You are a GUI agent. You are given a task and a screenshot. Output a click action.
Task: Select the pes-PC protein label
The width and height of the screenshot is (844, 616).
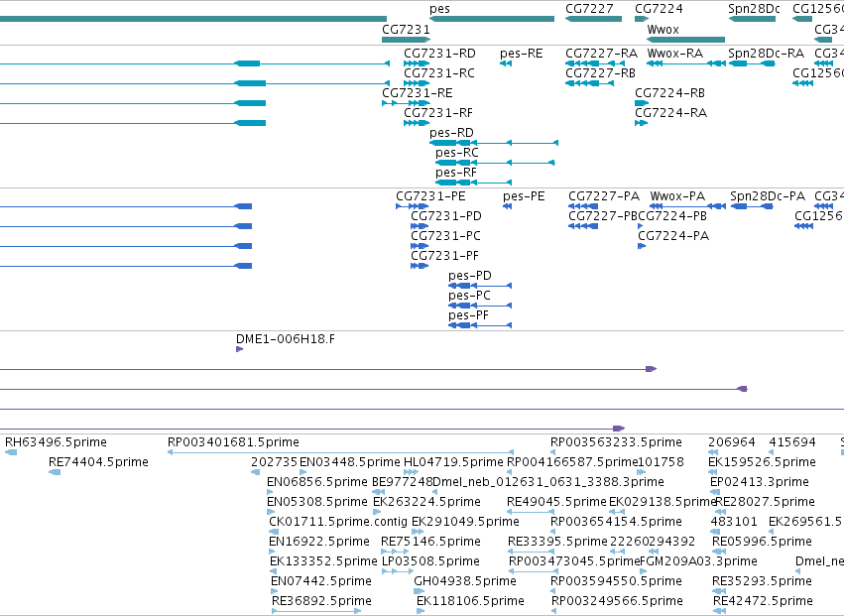tap(469, 297)
